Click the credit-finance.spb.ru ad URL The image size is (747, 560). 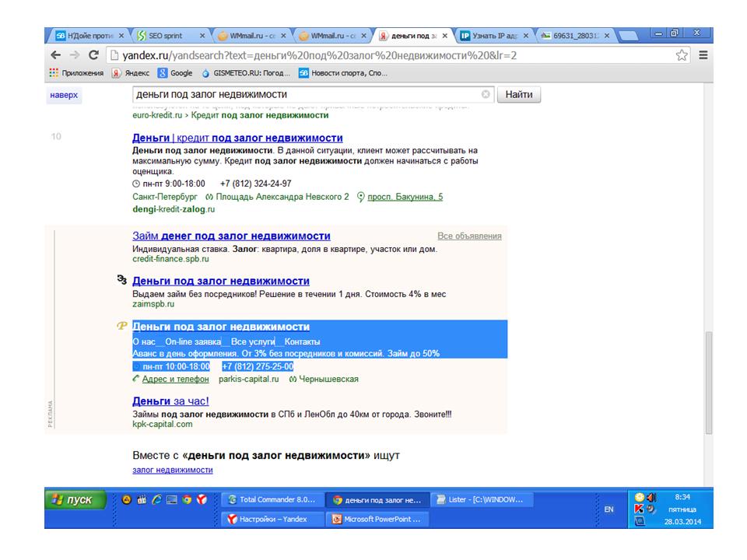[170, 259]
